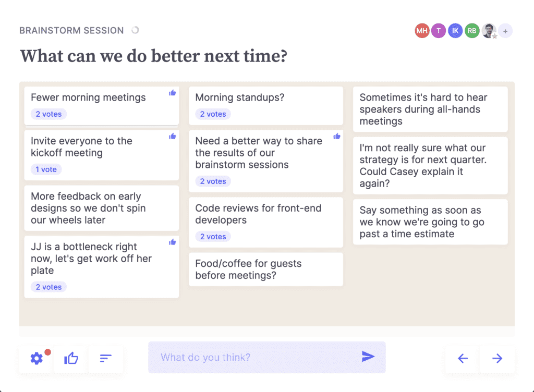Open the settings gear icon
The image size is (534, 392).
point(37,358)
